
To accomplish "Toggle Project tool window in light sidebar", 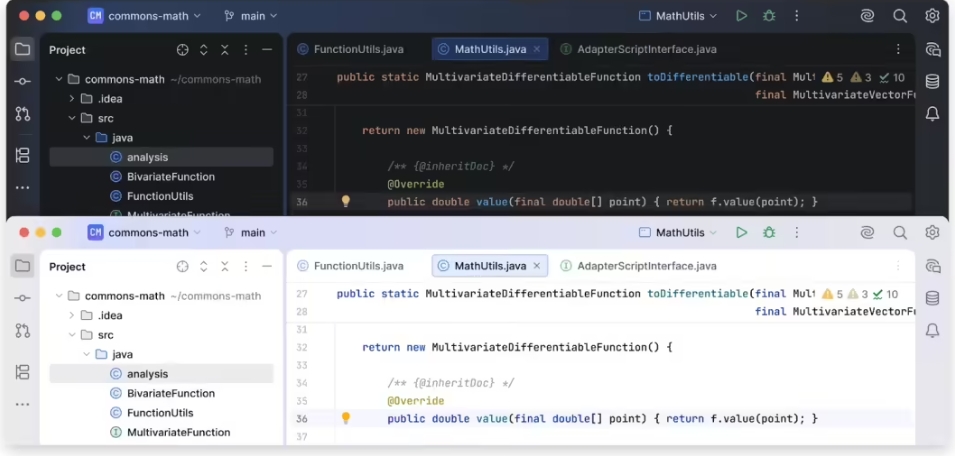I will pos(22,266).
